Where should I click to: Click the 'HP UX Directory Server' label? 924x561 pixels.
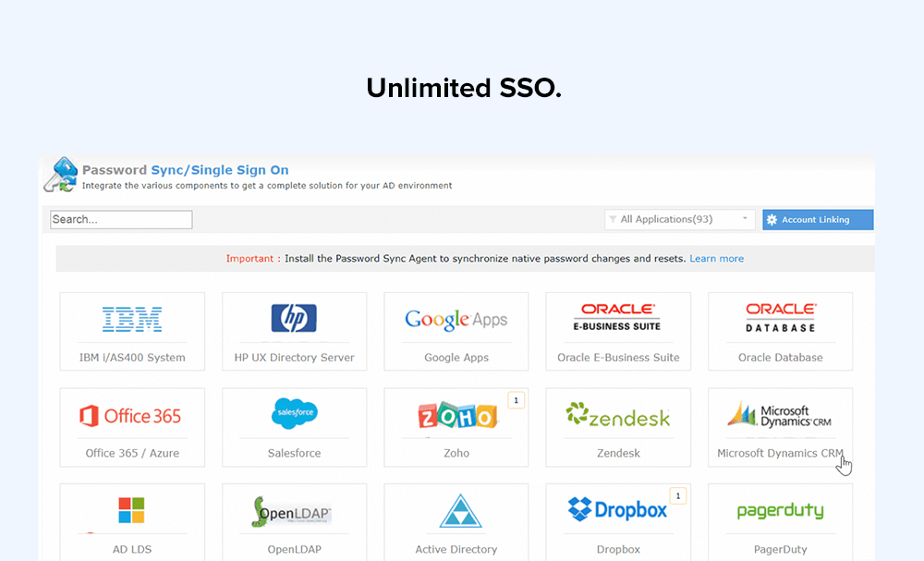click(x=294, y=358)
